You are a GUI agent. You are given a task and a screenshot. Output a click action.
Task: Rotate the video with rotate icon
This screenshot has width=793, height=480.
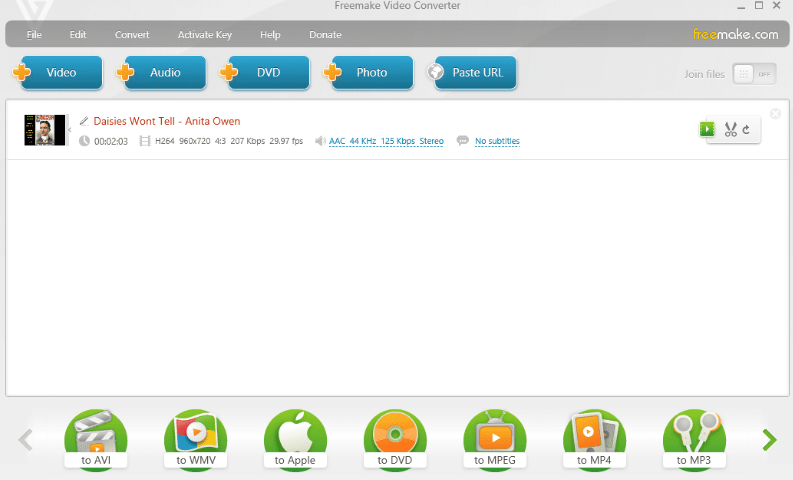click(746, 129)
